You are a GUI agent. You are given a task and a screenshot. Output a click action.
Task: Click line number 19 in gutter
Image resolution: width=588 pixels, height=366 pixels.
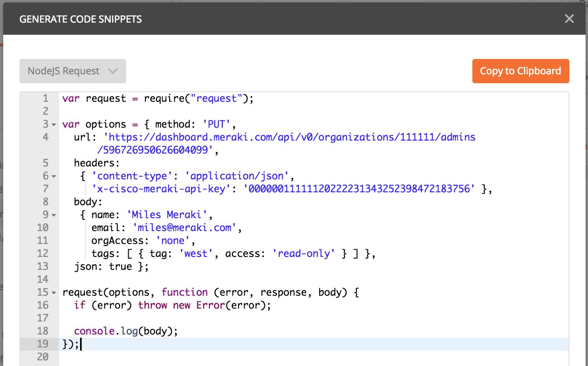tap(42, 344)
